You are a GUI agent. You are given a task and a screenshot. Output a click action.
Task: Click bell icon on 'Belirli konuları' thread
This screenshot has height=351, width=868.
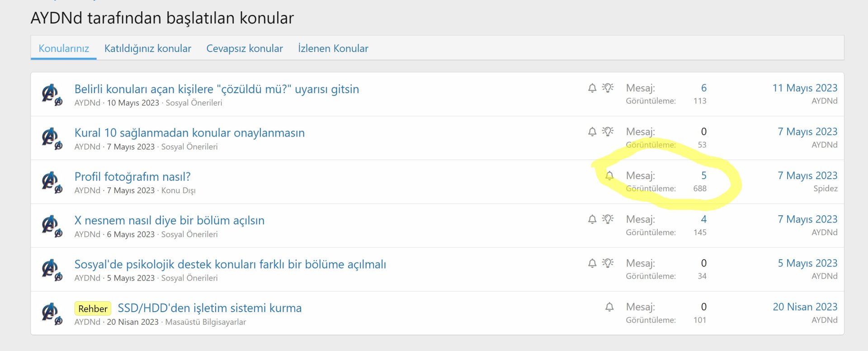[592, 88]
